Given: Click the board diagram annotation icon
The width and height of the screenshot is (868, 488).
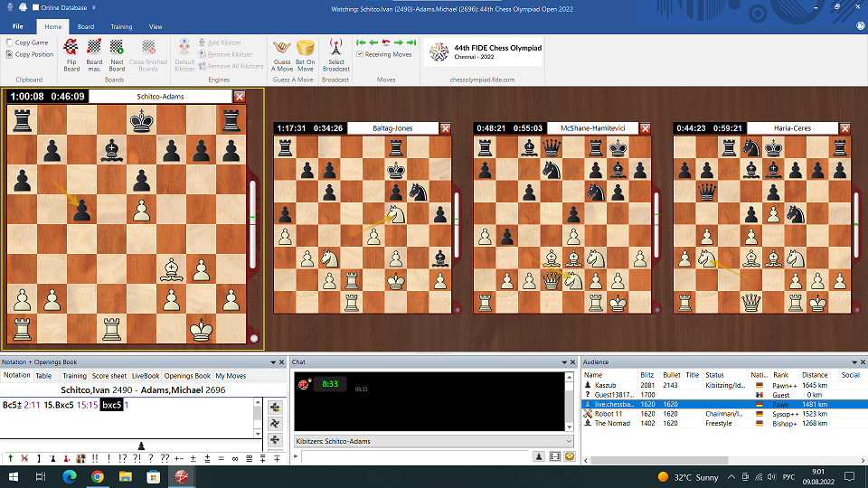Looking at the screenshot, I should click(80, 458).
